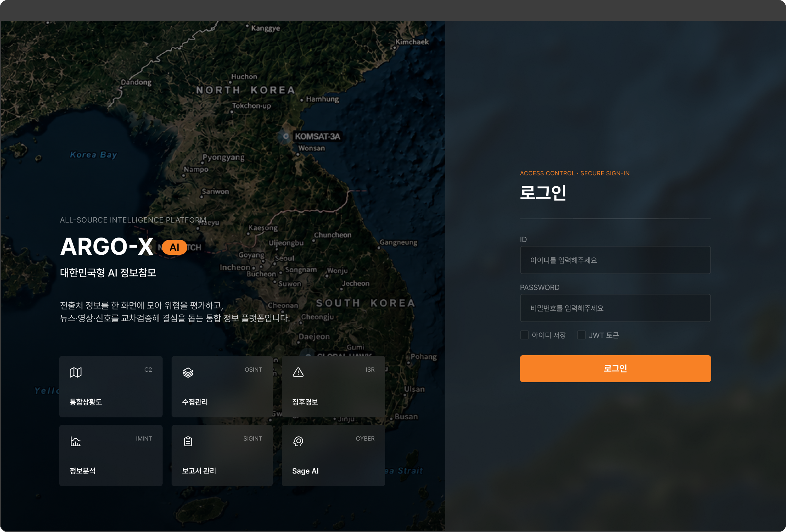Viewport: 786px width, 532px height.
Task: Click the OSINT tag label
Action: click(x=253, y=370)
